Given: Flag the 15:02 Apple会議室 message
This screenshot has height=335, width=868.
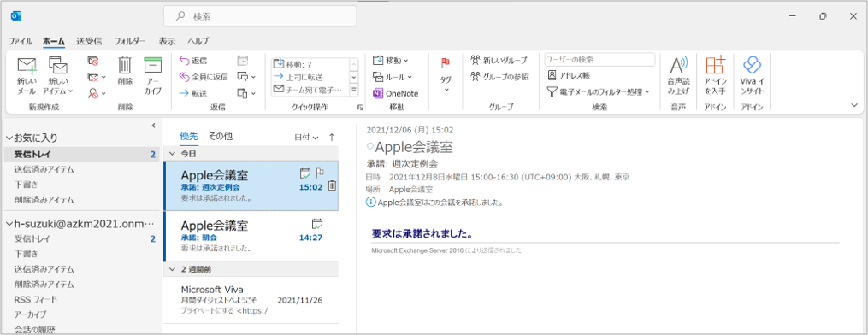Looking at the screenshot, I should [320, 172].
